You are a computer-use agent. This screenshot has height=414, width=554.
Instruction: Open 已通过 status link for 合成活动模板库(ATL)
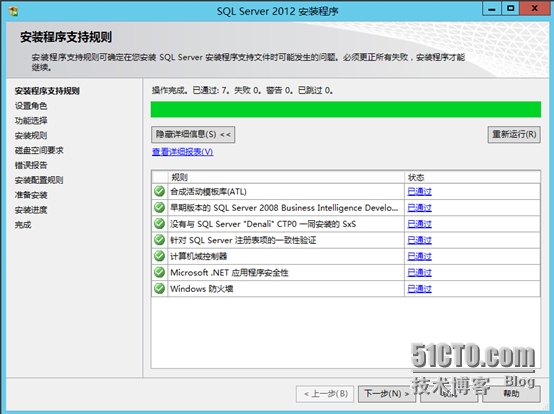point(419,191)
